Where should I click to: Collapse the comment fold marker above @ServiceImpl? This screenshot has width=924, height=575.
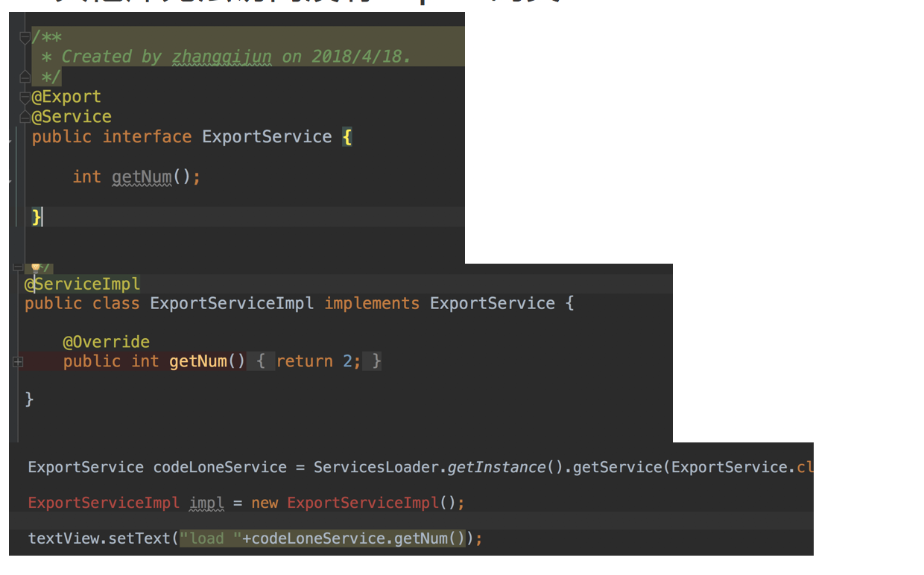[18, 267]
